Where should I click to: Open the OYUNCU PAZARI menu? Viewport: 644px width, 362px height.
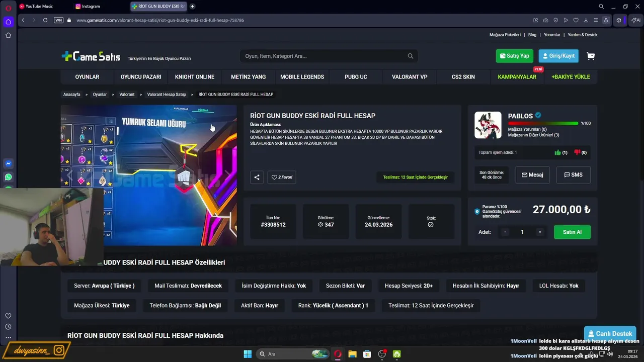click(141, 77)
